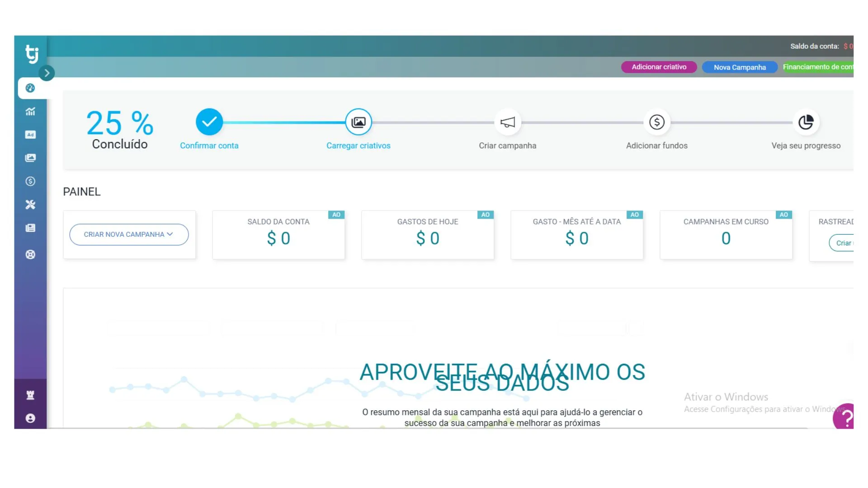The image size is (868, 488).
Task: Expand the sidebar with the chevron arrow
Action: [x=47, y=73]
